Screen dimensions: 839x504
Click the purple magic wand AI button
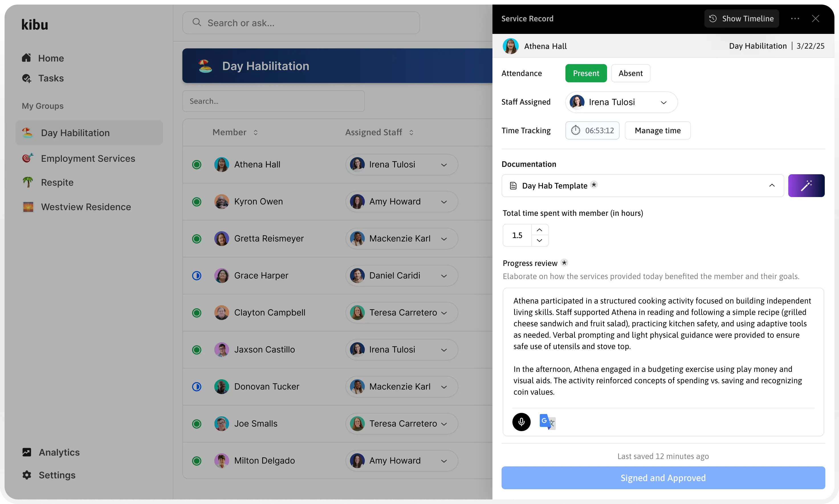pos(806,185)
